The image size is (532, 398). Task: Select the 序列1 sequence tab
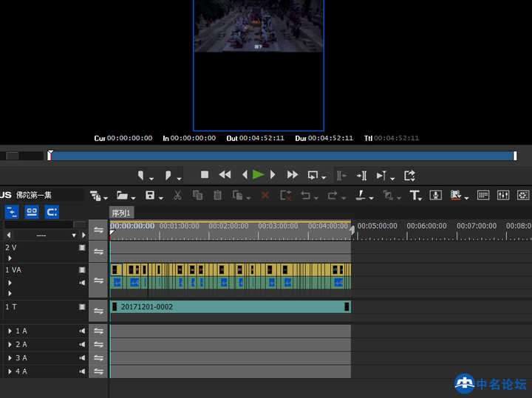[x=121, y=213]
